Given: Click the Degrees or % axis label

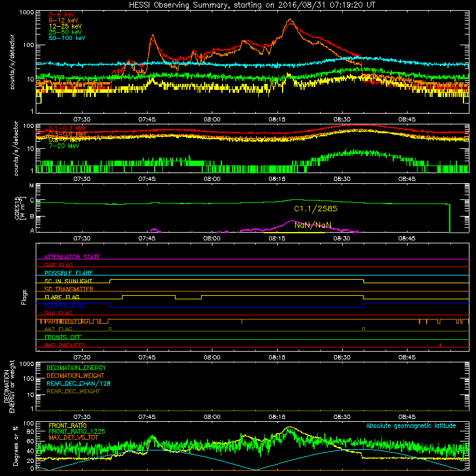Looking at the screenshot, I should [16, 446].
